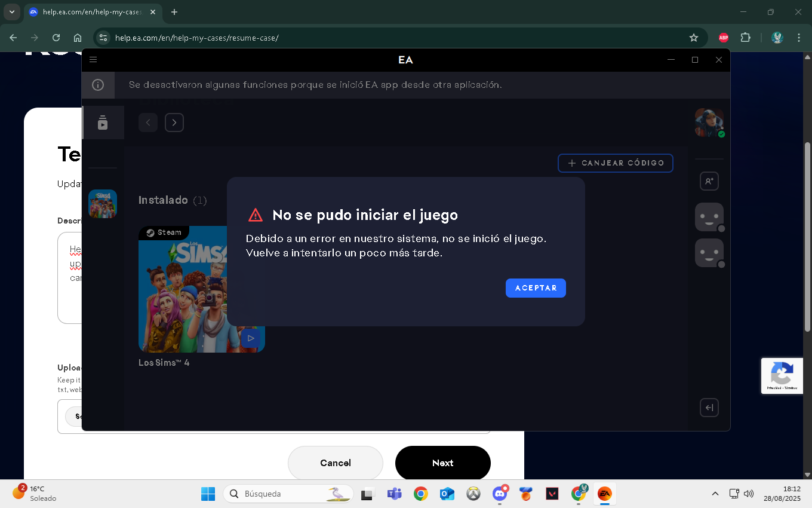Open the ABP extension icon
Screen dimensions: 812x508
724,38
